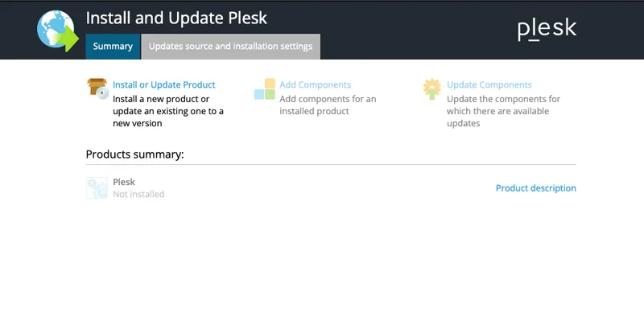Click the Plesk product name in list
The width and height of the screenshot is (644, 325).
(124, 182)
